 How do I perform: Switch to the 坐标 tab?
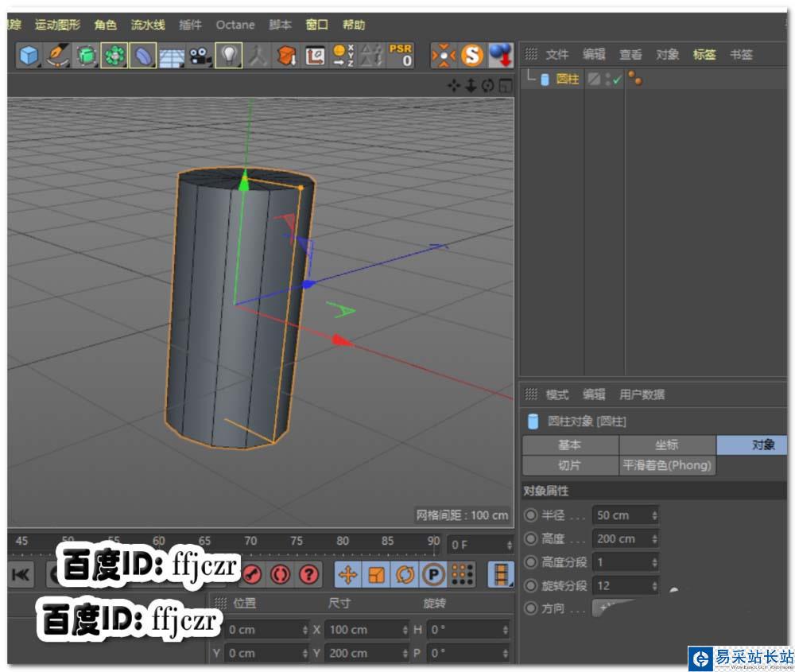coord(667,445)
